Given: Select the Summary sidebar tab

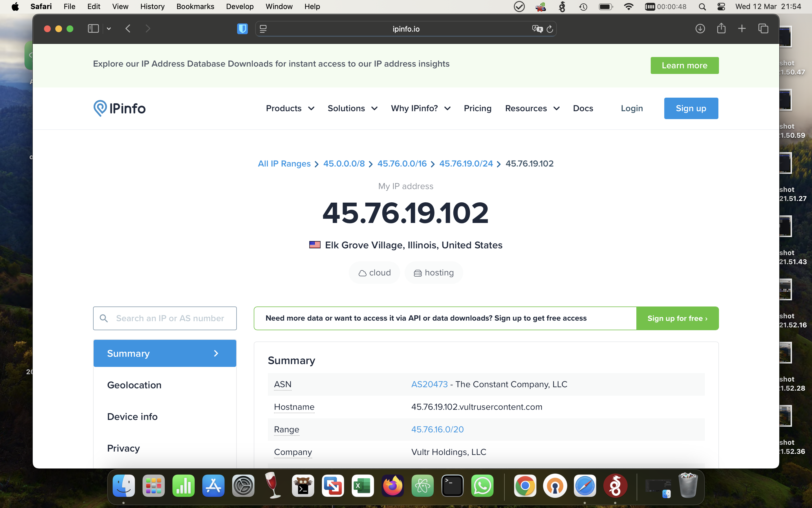Looking at the screenshot, I should click(x=165, y=353).
